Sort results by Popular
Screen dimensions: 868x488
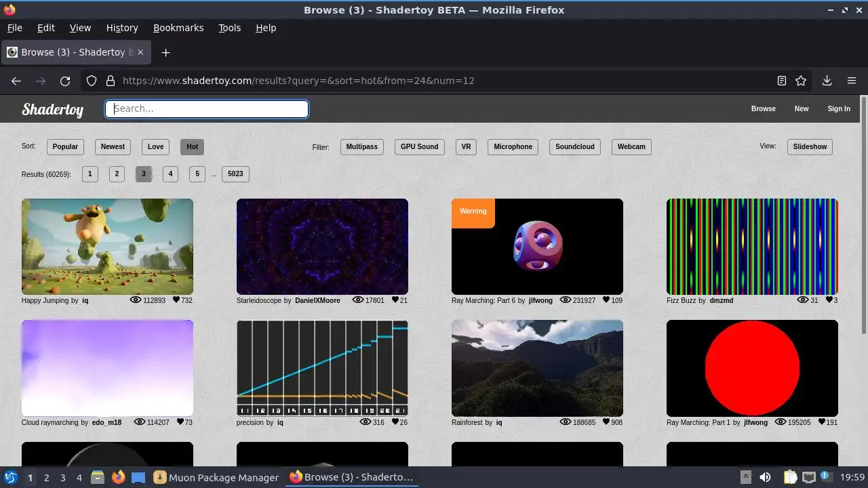(x=65, y=146)
